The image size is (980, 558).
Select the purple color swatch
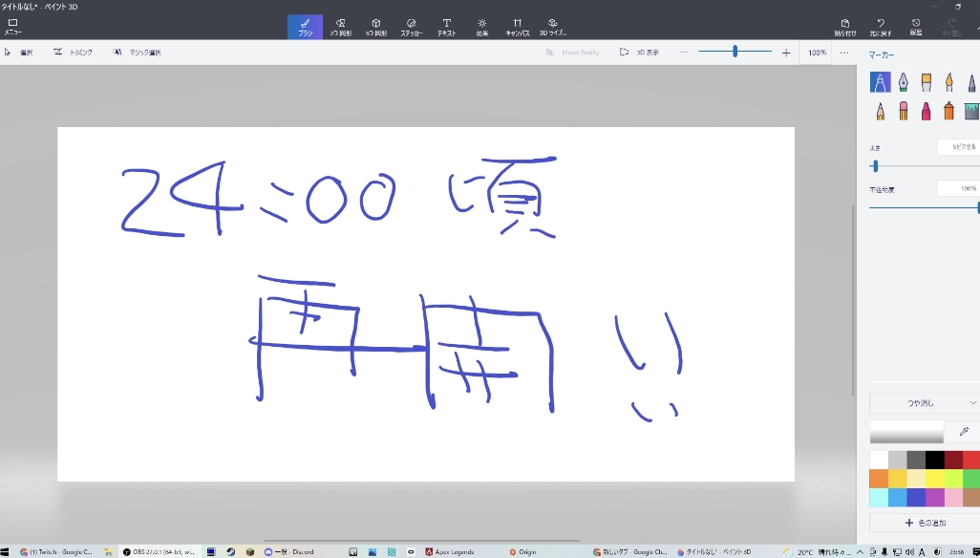[935, 498]
